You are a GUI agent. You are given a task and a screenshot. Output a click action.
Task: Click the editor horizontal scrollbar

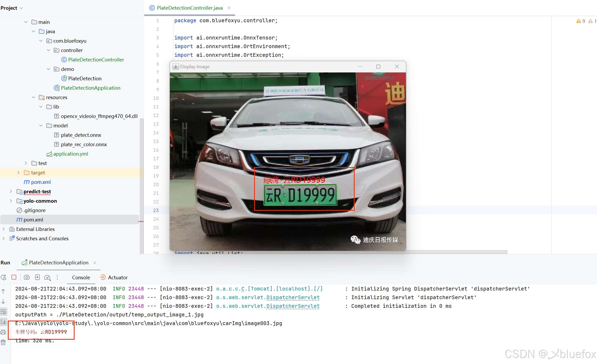(456, 252)
